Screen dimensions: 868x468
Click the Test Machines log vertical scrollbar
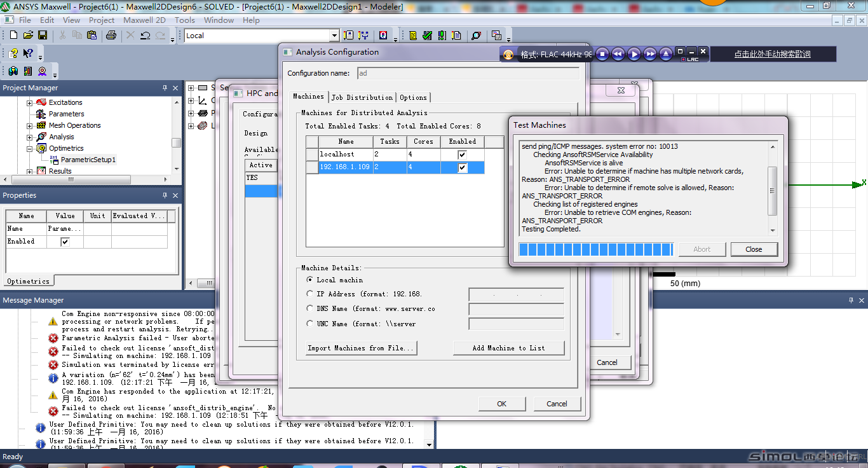point(773,188)
